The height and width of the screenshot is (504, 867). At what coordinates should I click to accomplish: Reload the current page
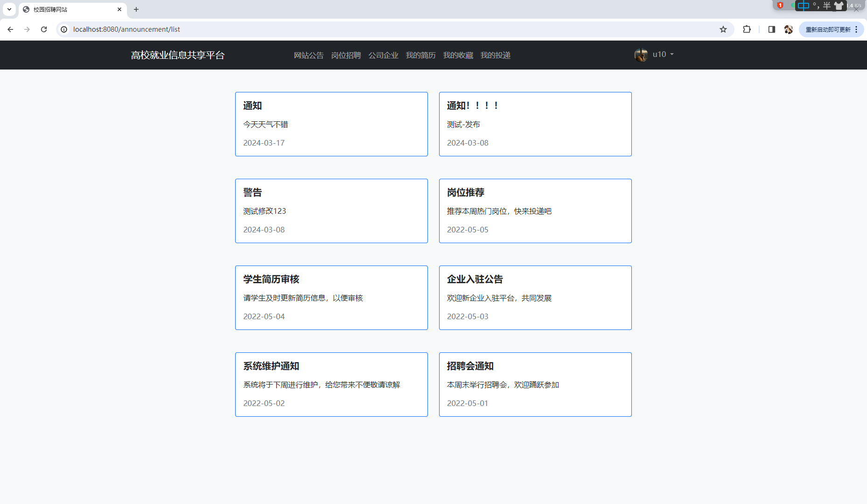click(44, 29)
